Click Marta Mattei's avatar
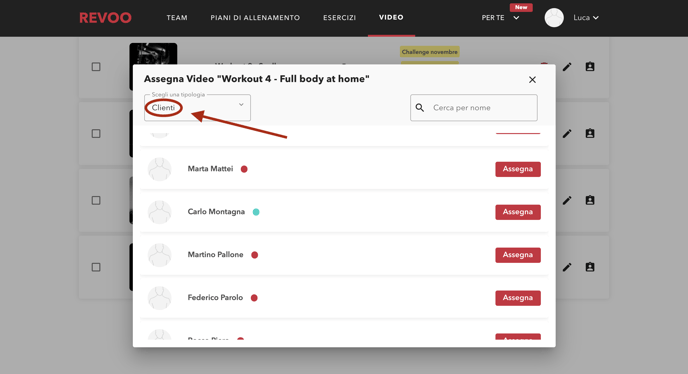 coord(160,169)
